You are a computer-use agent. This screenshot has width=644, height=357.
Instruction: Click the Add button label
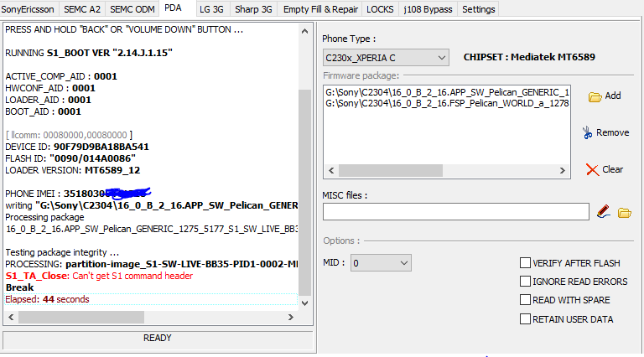[613, 96]
